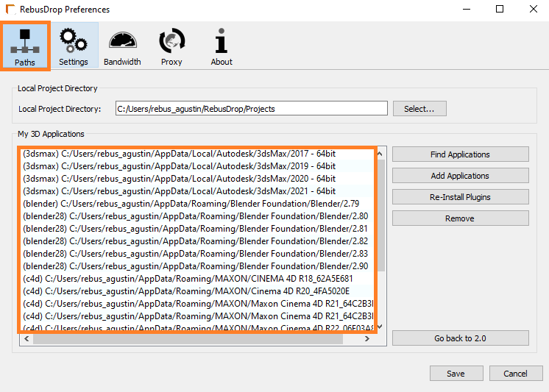Click the RebusDrop app icon in title bar
The width and height of the screenshot is (549, 392).
coord(10,9)
